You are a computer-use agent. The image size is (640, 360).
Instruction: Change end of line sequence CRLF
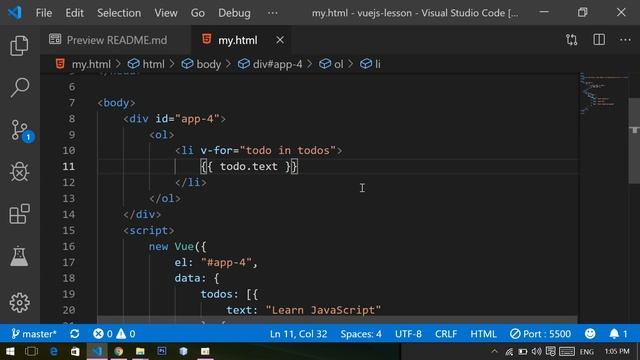(x=446, y=334)
